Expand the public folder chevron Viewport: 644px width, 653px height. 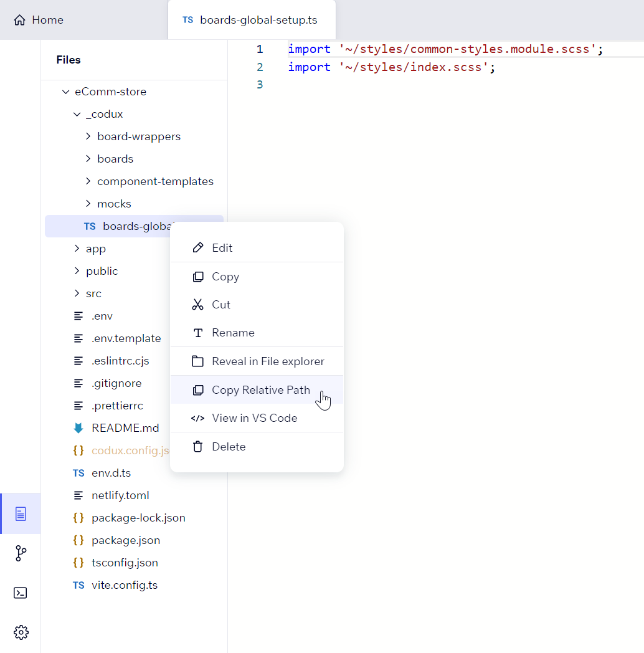[x=77, y=271]
